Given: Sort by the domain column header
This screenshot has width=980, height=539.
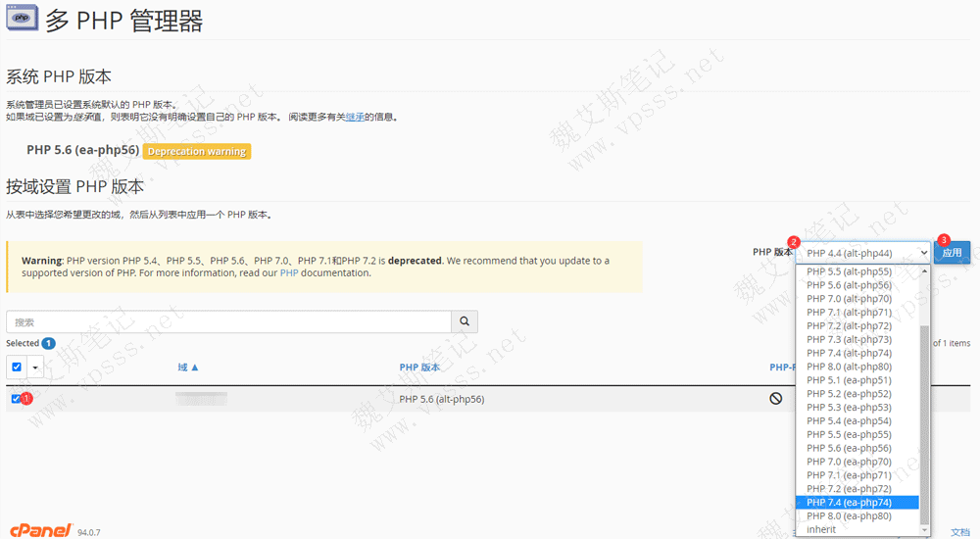Looking at the screenshot, I should pos(188,367).
